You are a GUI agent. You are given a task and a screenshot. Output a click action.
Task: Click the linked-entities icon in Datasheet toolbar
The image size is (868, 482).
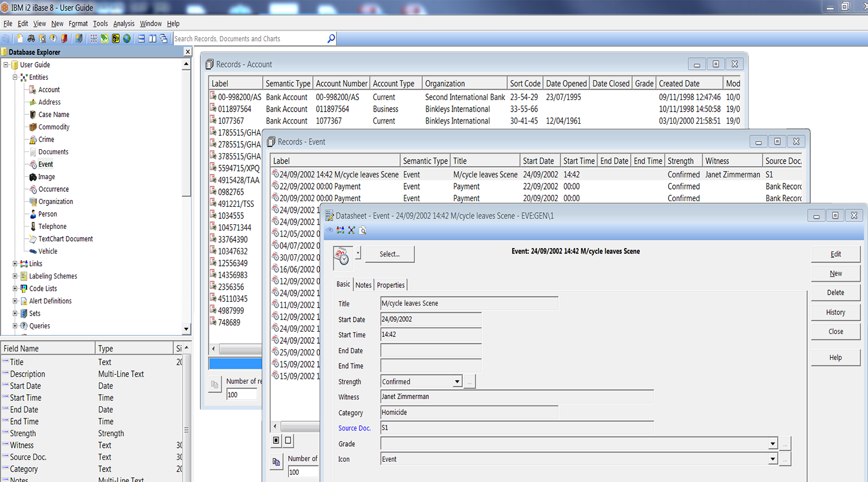(340, 230)
